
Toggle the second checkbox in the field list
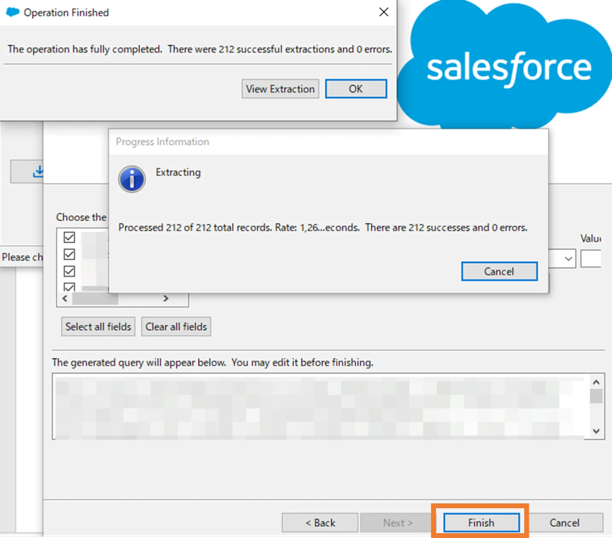pos(69,254)
